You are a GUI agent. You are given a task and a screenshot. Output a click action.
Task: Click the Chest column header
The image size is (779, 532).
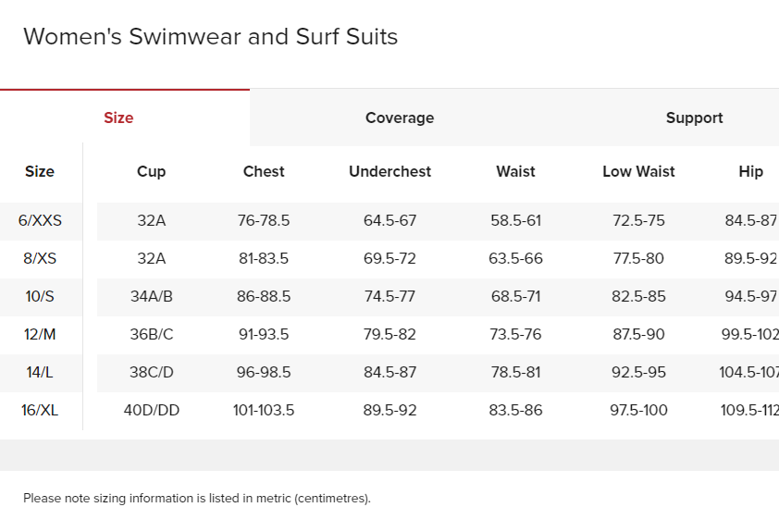click(264, 171)
